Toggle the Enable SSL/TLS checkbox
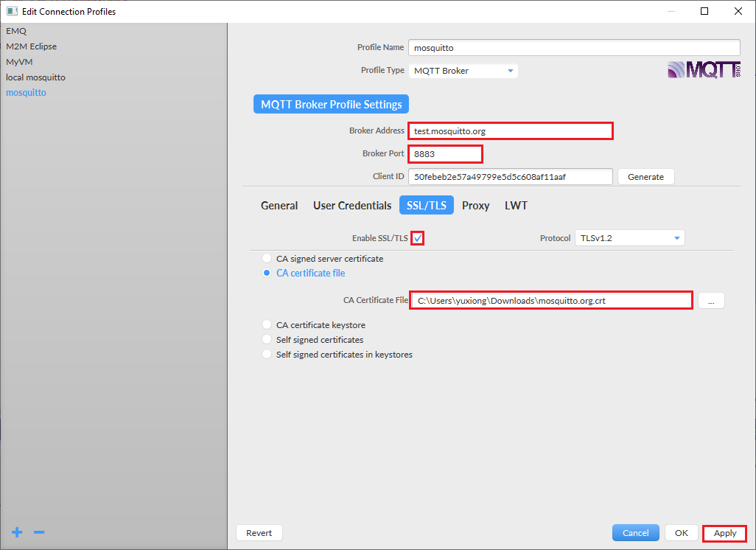The image size is (756, 550). [x=418, y=238]
